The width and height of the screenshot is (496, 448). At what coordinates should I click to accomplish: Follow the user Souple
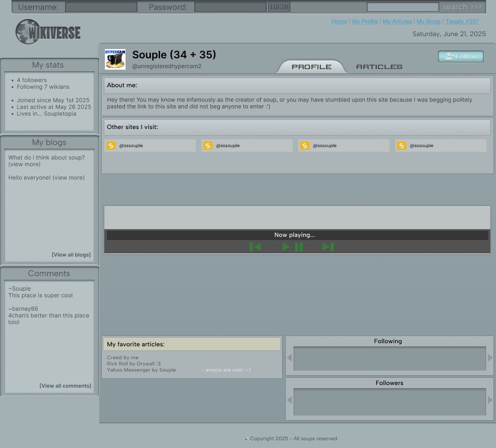pos(460,57)
